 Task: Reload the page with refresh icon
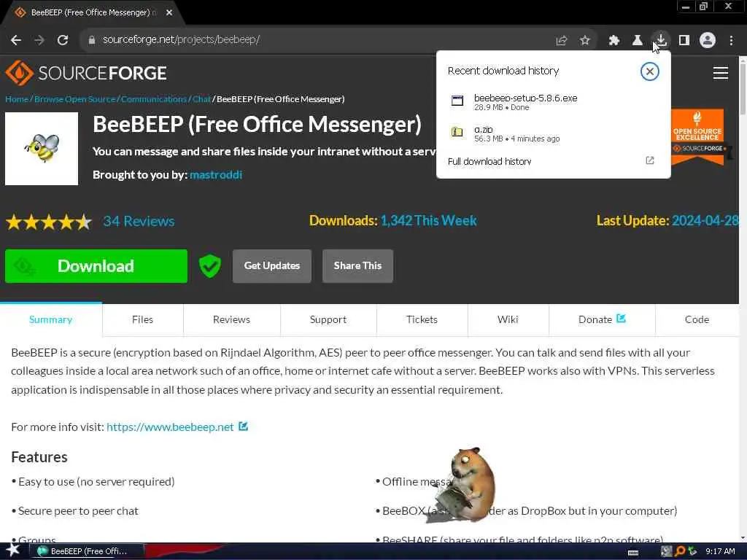63,40
